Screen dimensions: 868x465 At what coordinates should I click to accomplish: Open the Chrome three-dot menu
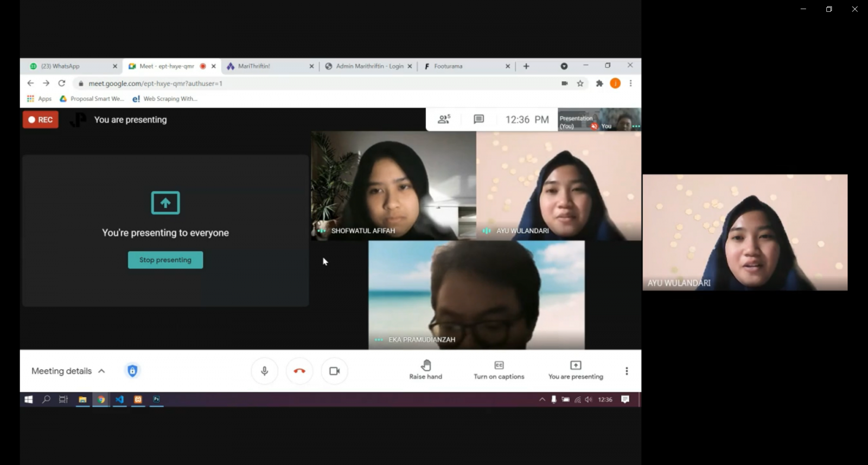click(630, 83)
